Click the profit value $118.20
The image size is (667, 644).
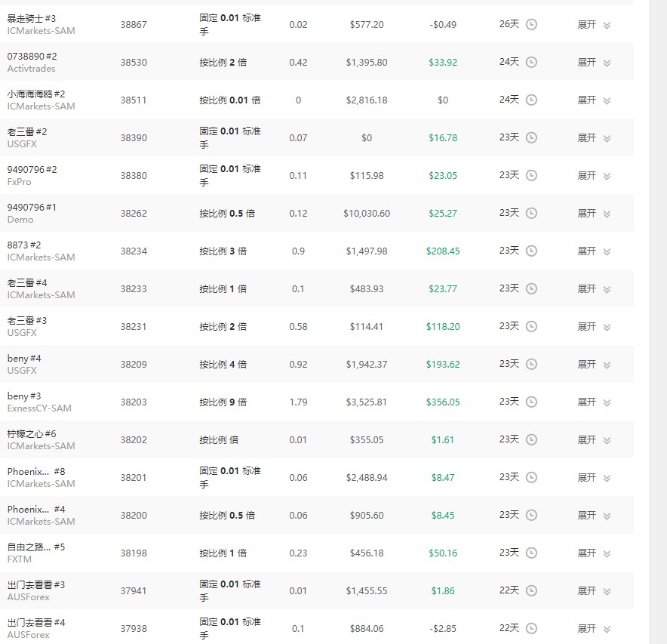pos(443,326)
